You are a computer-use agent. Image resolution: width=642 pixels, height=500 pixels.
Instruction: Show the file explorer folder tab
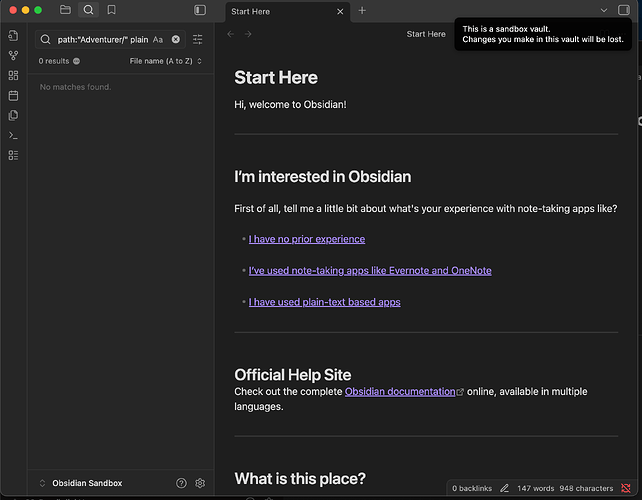[65, 10]
